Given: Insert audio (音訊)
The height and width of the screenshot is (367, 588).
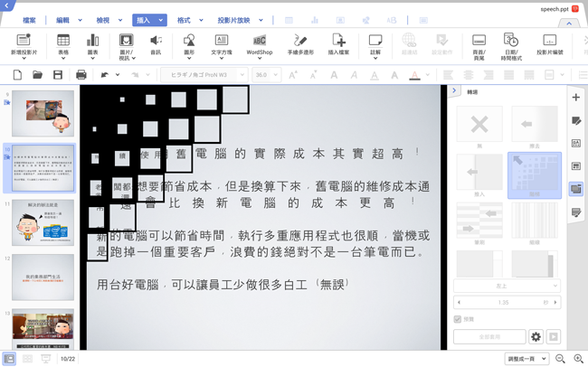Looking at the screenshot, I should coord(156,44).
